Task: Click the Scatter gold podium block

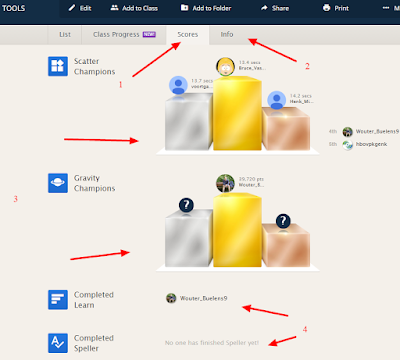Action: click(237, 113)
